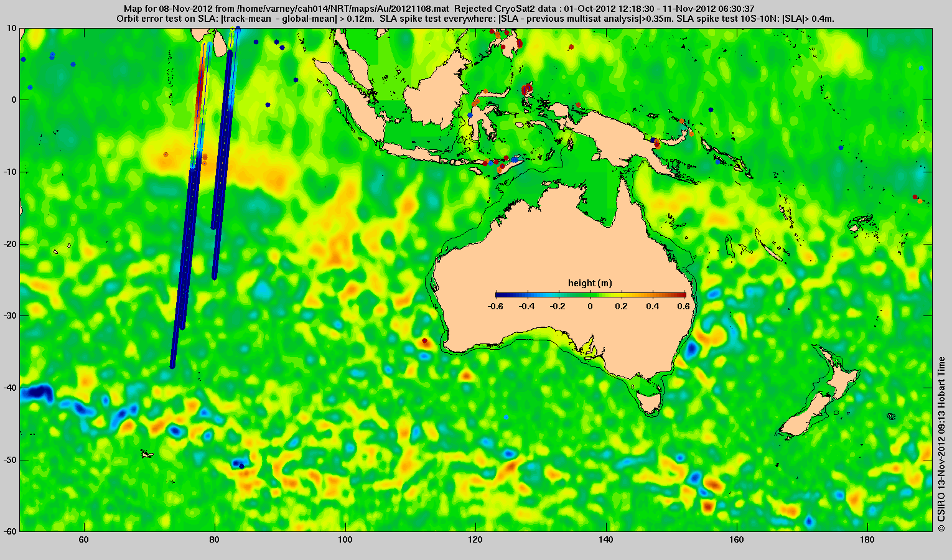Click the -0.6 colorbar tick label

click(x=495, y=306)
